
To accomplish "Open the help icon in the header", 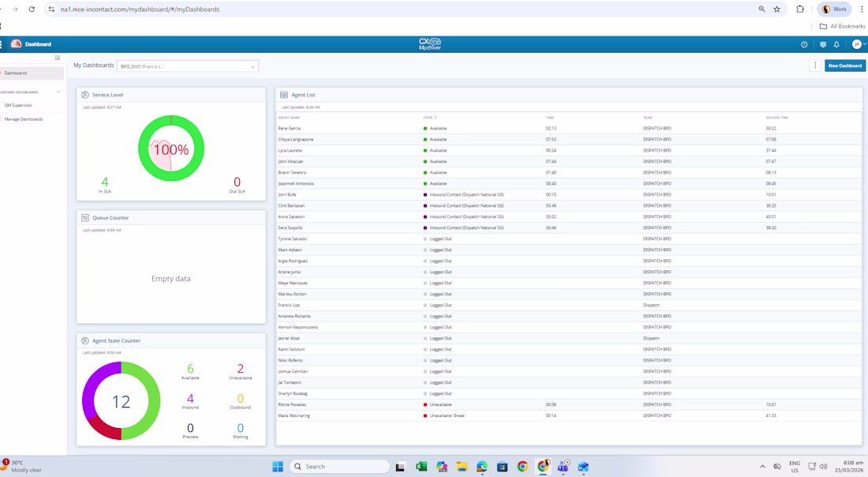I will click(804, 44).
